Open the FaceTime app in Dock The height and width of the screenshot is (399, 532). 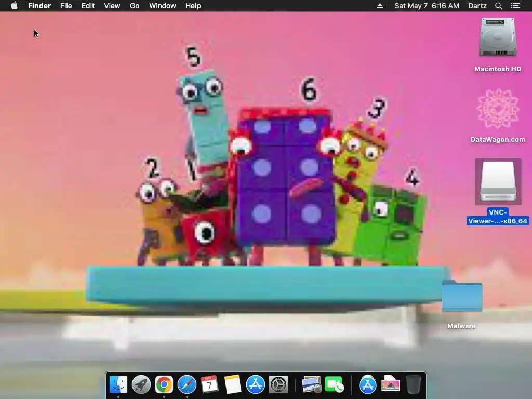(334, 384)
